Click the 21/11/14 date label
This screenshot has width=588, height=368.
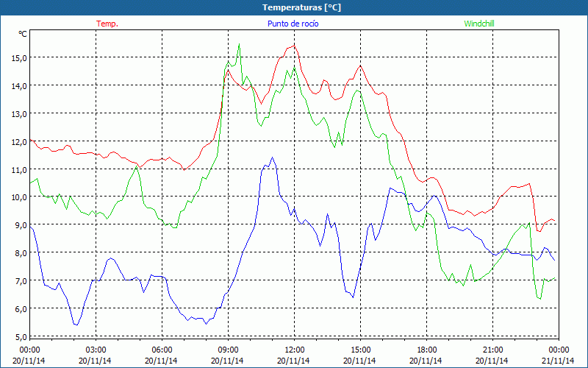coord(558,361)
